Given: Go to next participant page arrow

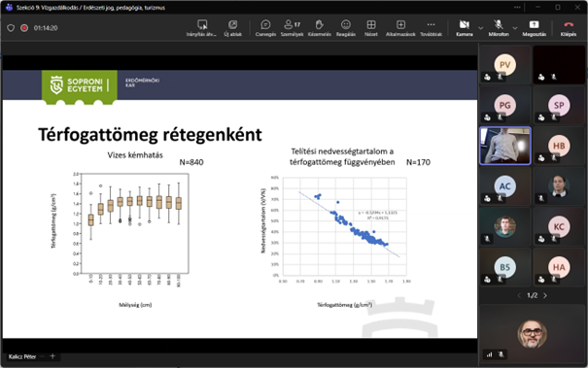Looking at the screenshot, I should 545,296.
